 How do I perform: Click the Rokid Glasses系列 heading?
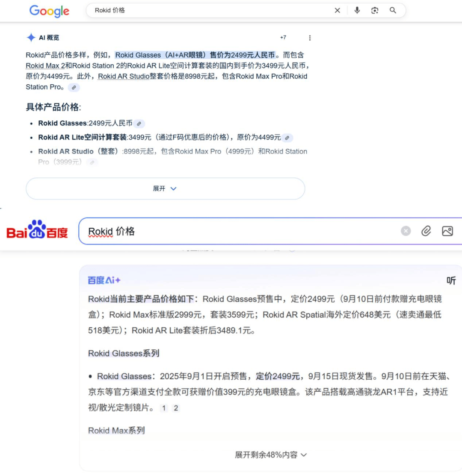click(x=124, y=353)
